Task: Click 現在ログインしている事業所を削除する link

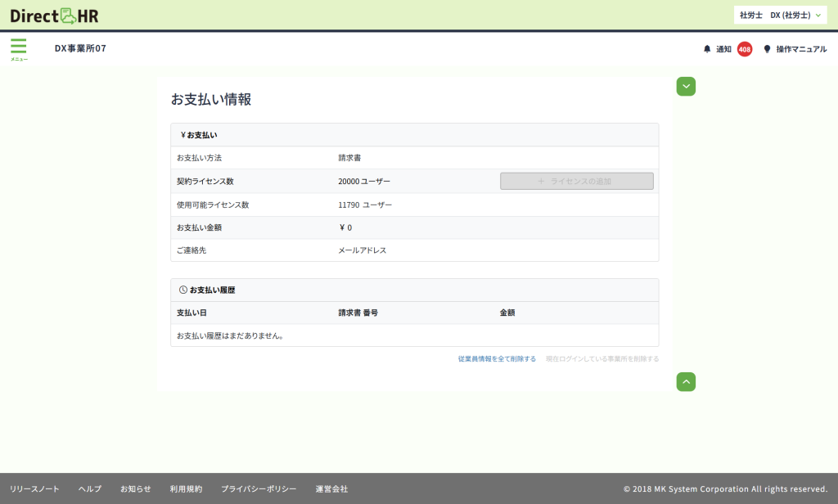Action: coord(601,359)
